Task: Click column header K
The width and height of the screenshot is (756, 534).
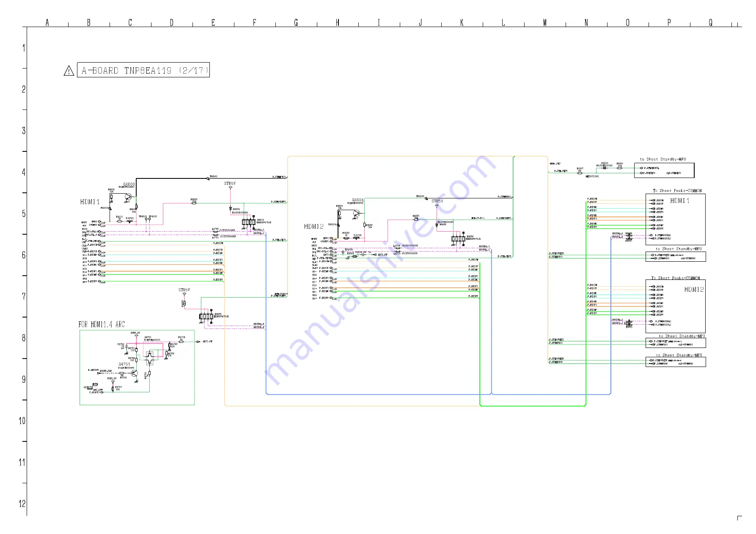Action: [x=462, y=22]
